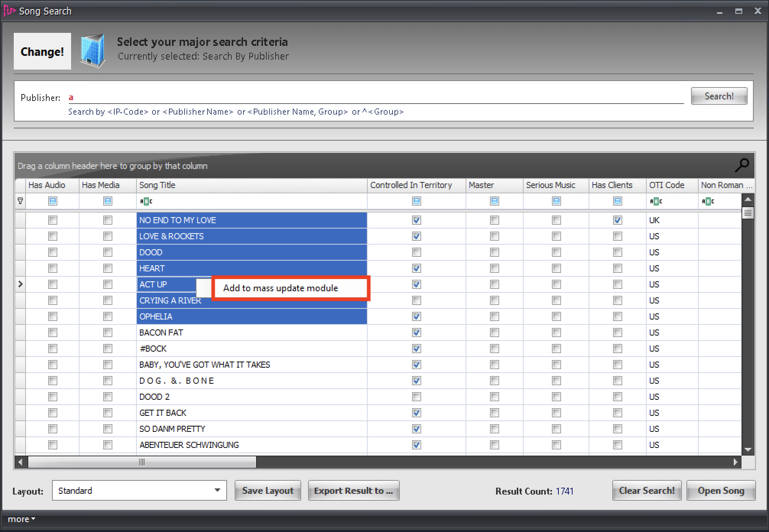Click the filter row funnel icon
Screen dimensions: 769x532
pos(20,201)
